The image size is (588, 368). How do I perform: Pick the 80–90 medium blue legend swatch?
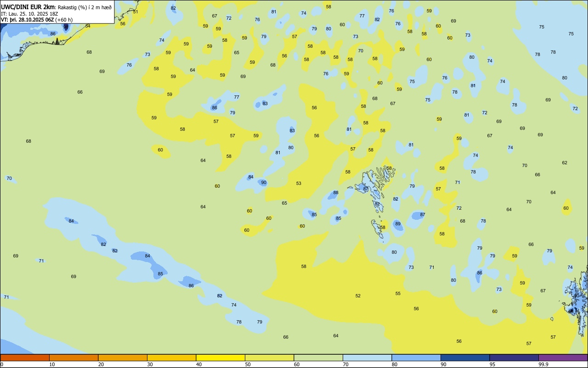(x=416, y=357)
